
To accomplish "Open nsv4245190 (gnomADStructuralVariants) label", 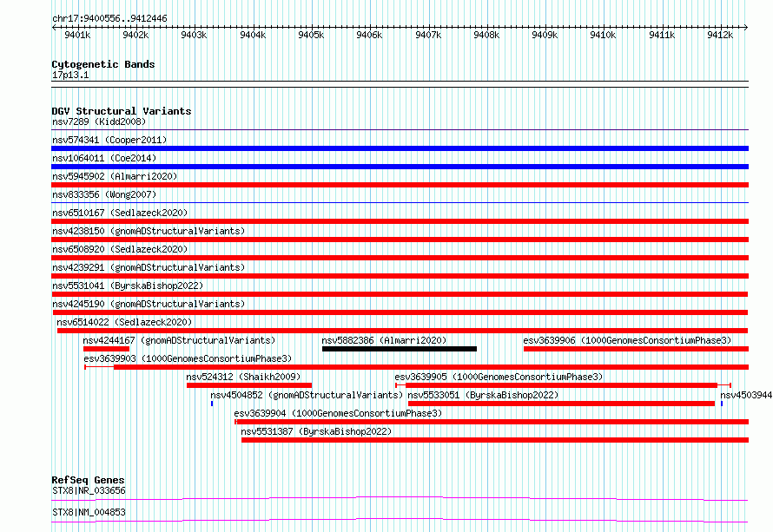I will [149, 304].
